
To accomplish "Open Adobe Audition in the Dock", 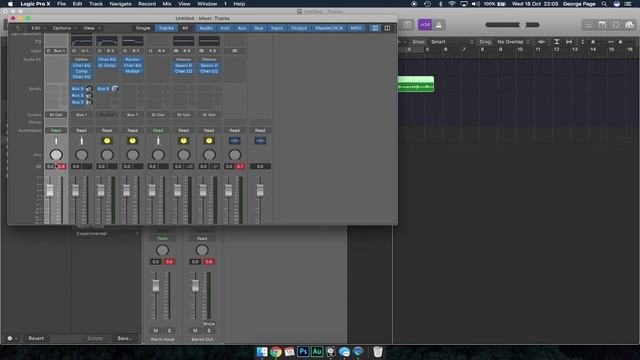I will (x=317, y=351).
